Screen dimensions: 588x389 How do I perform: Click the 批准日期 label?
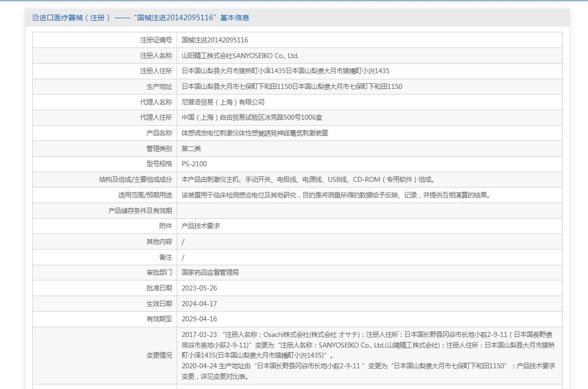pyautogui.click(x=159, y=288)
